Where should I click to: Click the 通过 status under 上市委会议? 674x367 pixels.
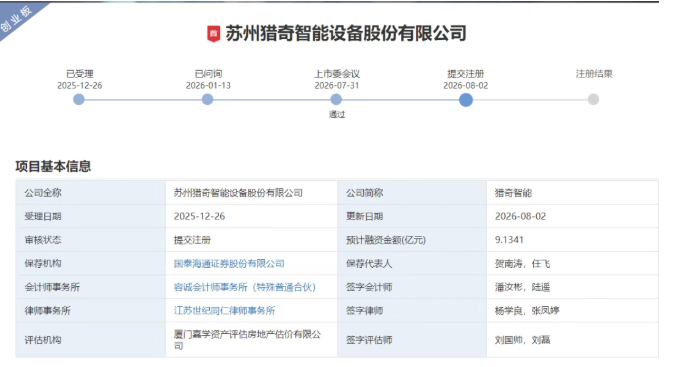coord(337,114)
